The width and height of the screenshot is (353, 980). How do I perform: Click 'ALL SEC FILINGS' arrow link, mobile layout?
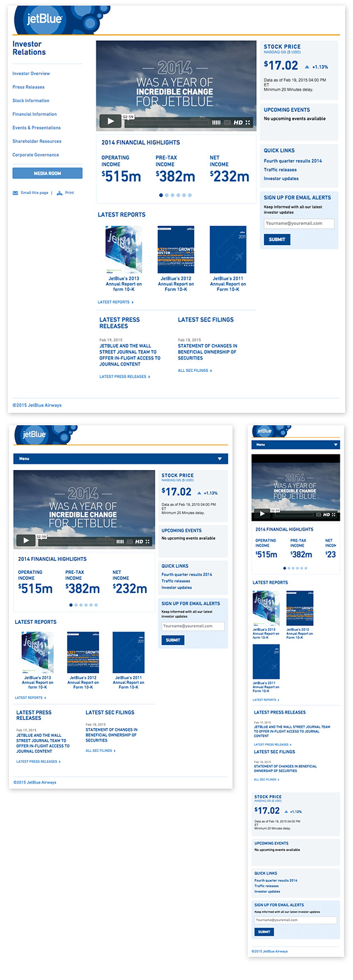pyautogui.click(x=267, y=780)
